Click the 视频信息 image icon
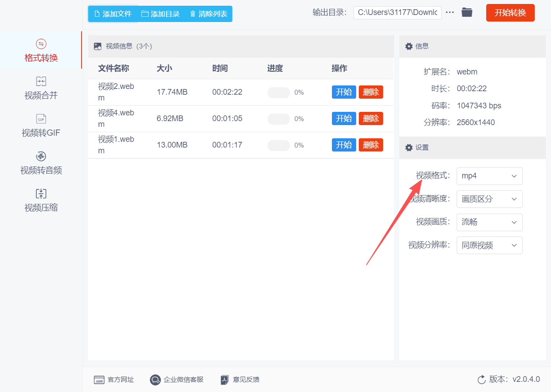The height and width of the screenshot is (392, 551). [x=97, y=46]
